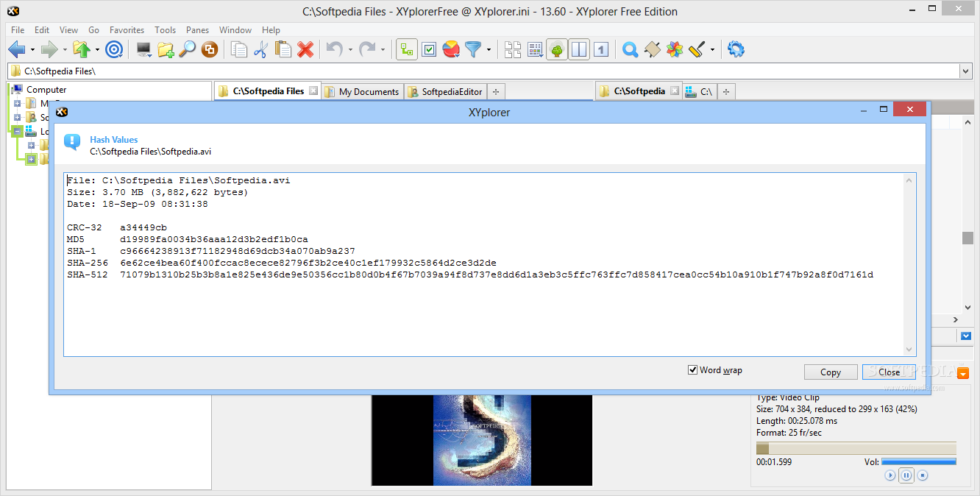980x496 pixels.
Task: Open the Edit menu
Action: pos(42,30)
